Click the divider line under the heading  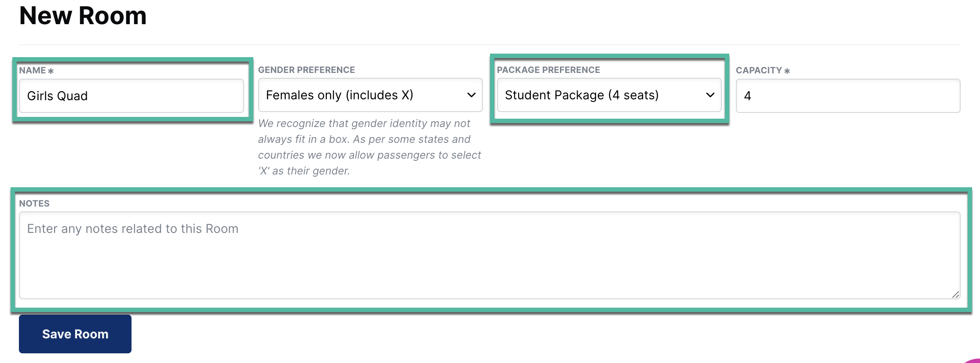[489, 45]
